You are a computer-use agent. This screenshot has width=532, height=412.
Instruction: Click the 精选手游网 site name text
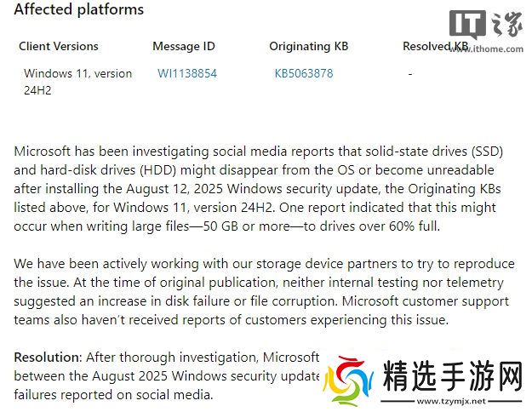tap(454, 375)
